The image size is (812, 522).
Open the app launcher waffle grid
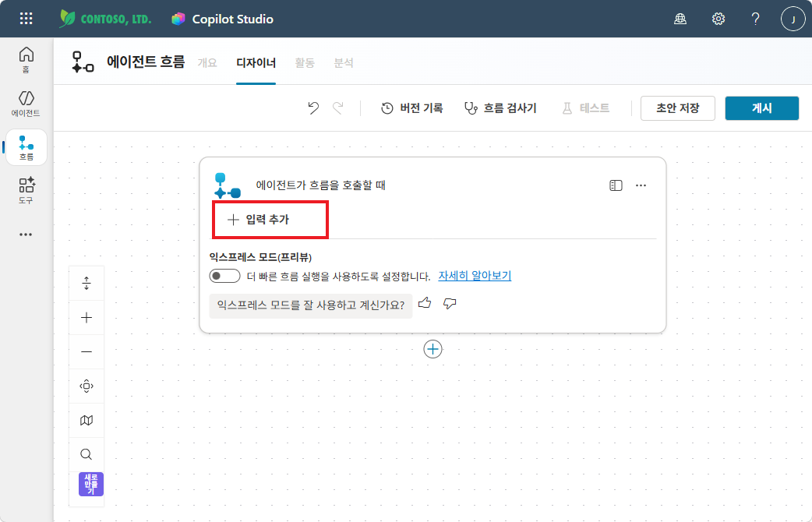(26, 19)
